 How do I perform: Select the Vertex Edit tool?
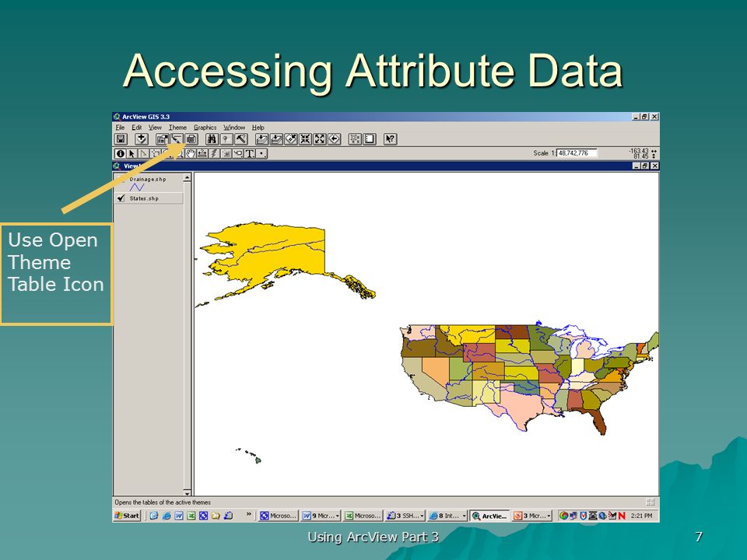click(x=143, y=153)
